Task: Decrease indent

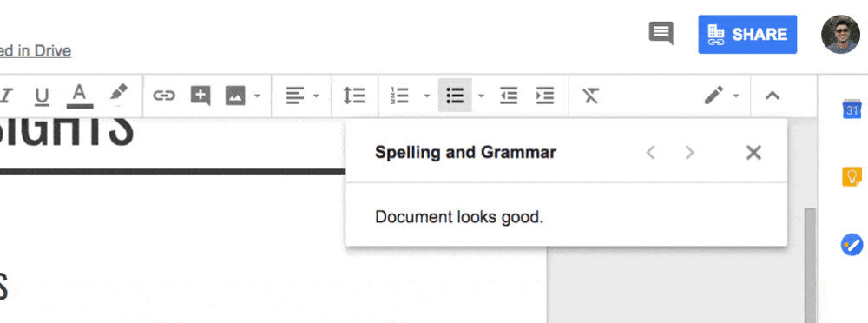Action: tap(509, 96)
